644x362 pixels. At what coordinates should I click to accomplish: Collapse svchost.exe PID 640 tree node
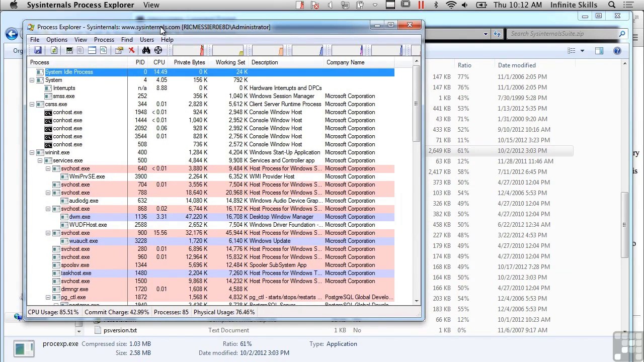tap(48, 168)
